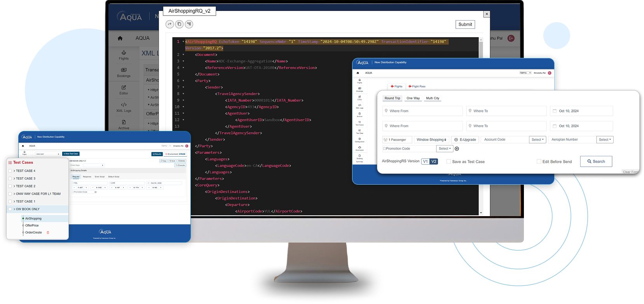Click the E-Upgrade option
This screenshot has height=304, width=644.
(465, 140)
